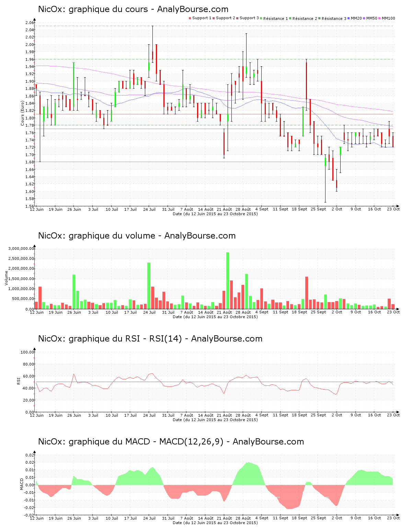This screenshot has width=412, height=532.
Task: Click the date caption under the RSI chart
Action: click(215, 420)
